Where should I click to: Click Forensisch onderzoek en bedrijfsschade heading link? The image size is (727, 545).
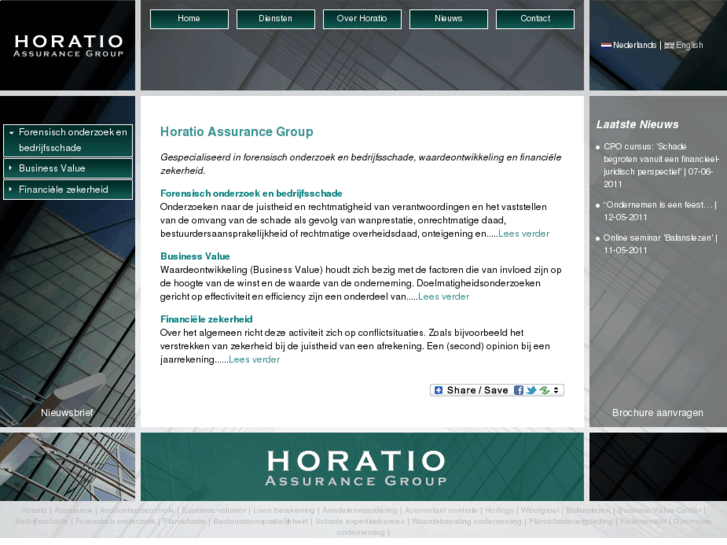(x=251, y=193)
